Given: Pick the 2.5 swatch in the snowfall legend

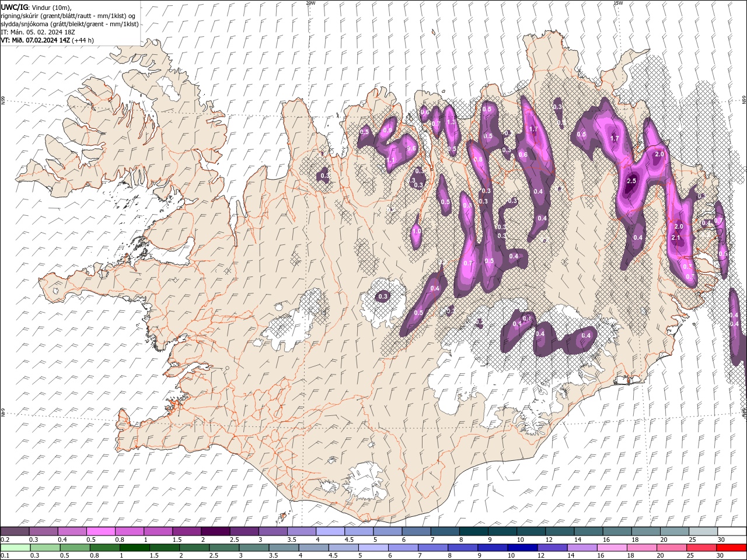Looking at the screenshot, I should [244, 531].
